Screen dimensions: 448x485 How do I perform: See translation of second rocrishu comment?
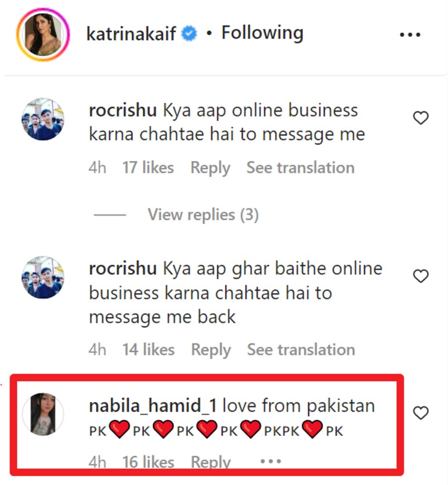[301, 350]
